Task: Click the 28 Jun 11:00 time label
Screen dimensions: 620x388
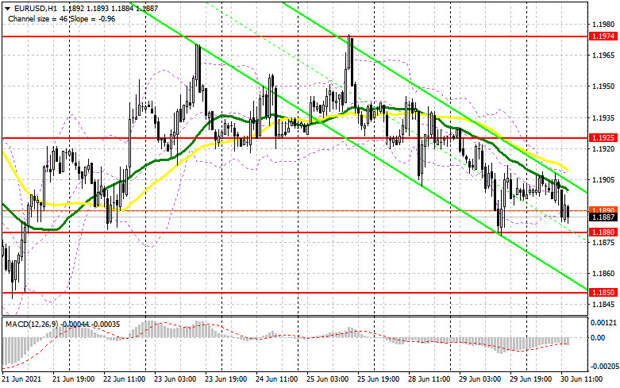Action: pos(429,379)
